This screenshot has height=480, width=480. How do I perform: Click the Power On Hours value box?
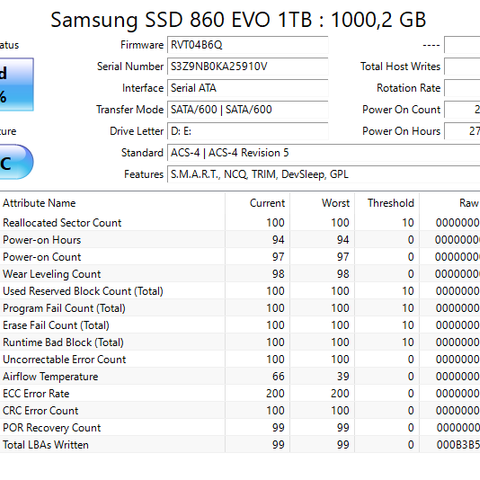pyautogui.click(x=462, y=131)
